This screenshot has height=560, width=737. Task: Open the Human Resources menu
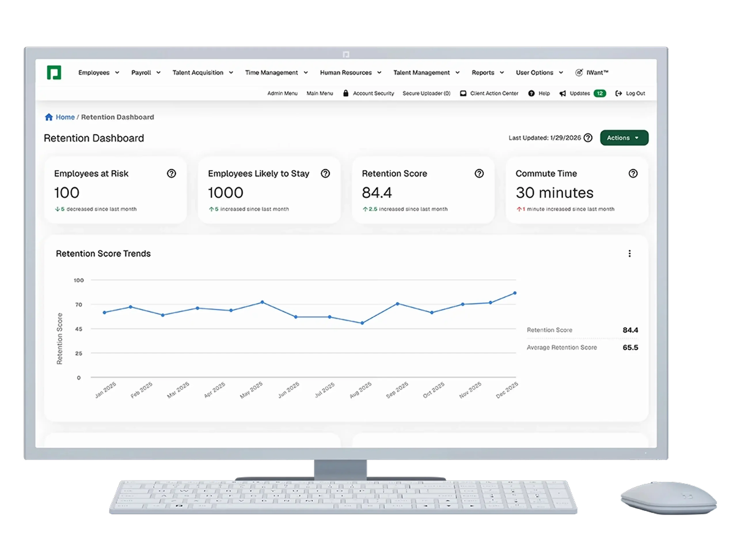click(x=351, y=73)
